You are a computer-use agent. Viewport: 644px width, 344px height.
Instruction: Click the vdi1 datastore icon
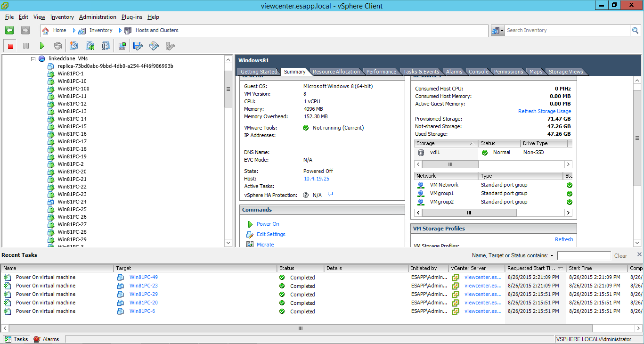pos(421,152)
